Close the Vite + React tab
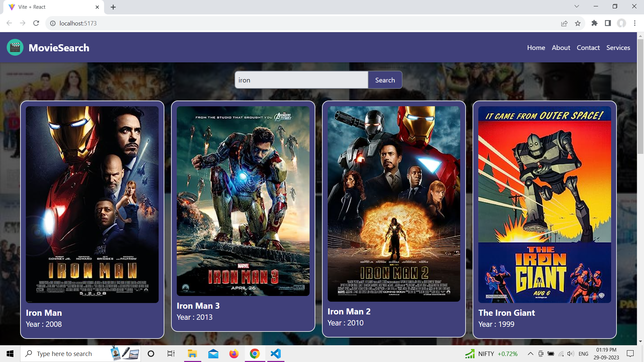This screenshot has width=644, height=362. tap(97, 7)
